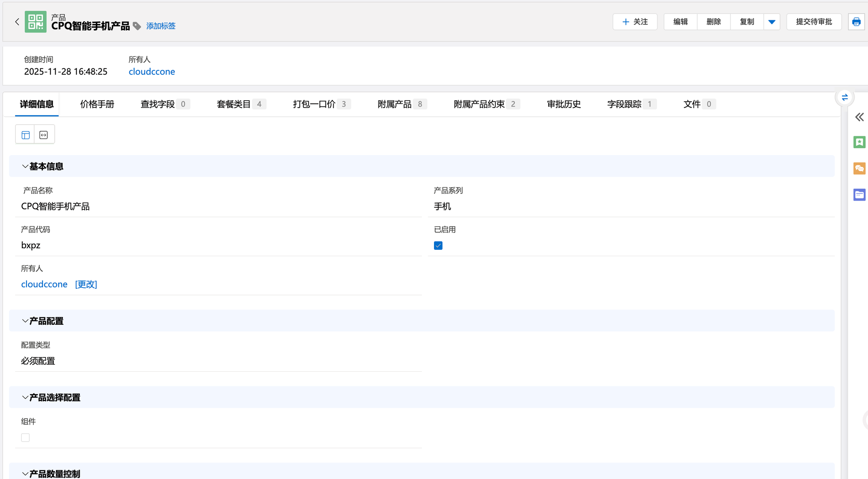
Task: Switch to two-column layout view icon
Action: pos(25,135)
